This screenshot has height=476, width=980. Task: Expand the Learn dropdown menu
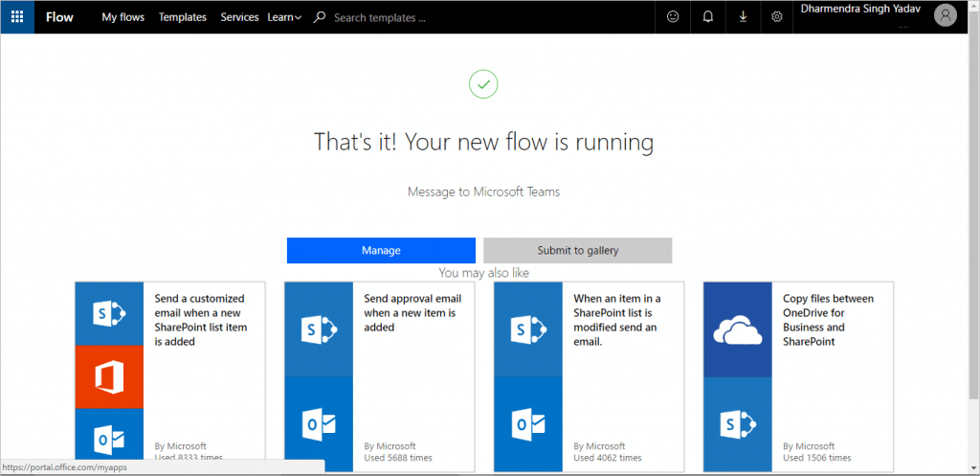[x=284, y=17]
